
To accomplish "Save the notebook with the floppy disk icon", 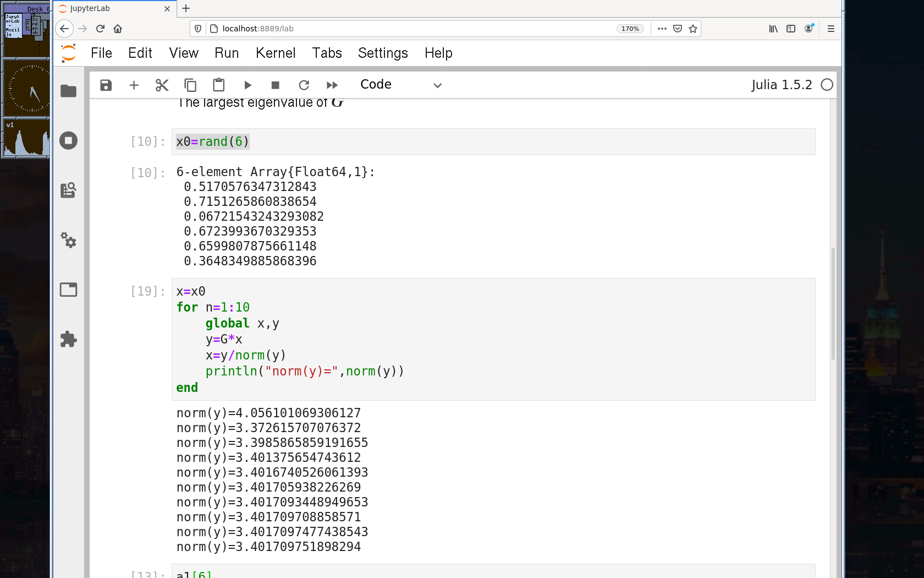I will tap(106, 85).
